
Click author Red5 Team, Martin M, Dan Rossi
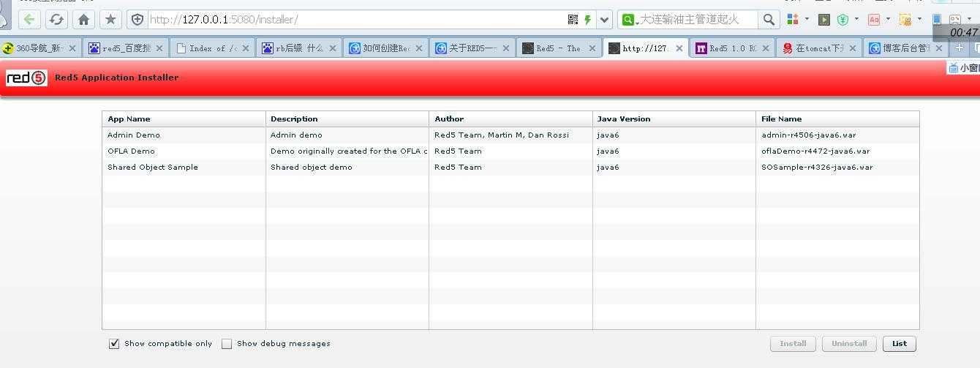point(502,135)
